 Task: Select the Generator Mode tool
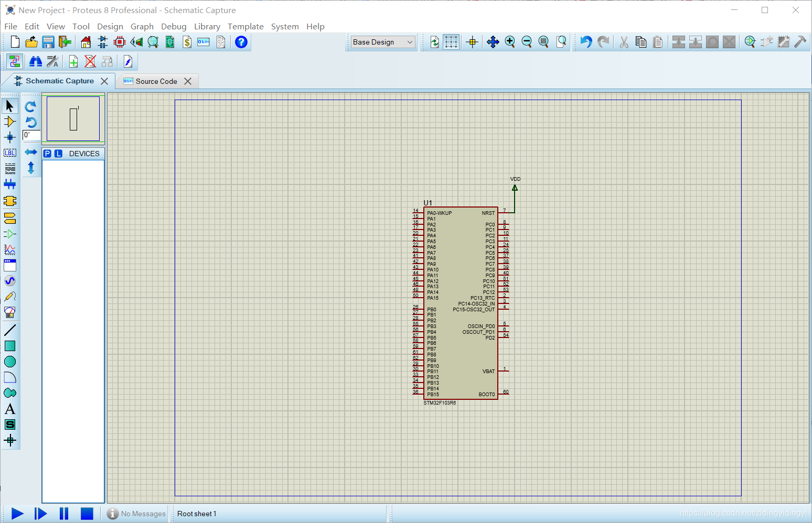coord(10,281)
